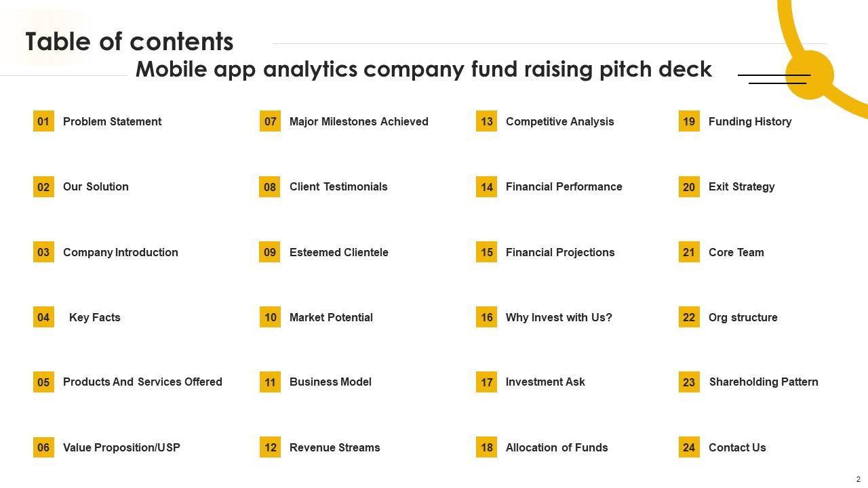Select the Client Testimonials item
This screenshot has height=488, width=868.
pyautogui.click(x=338, y=187)
